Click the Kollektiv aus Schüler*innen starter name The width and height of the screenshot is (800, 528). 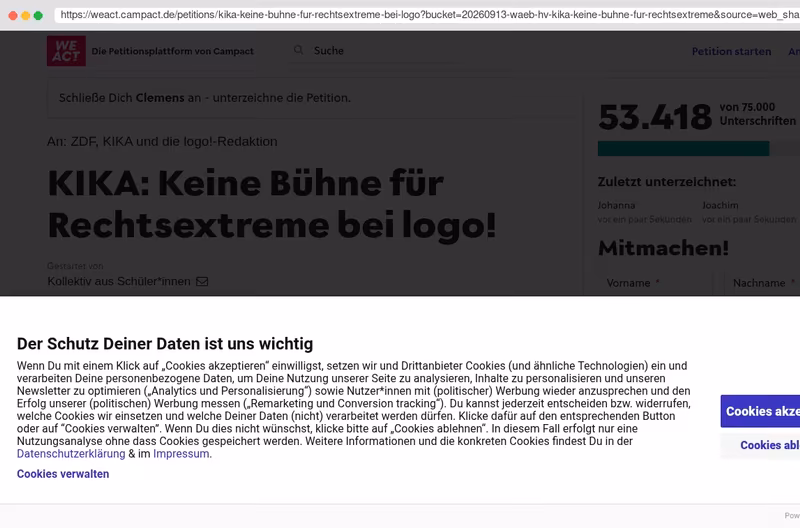click(119, 282)
